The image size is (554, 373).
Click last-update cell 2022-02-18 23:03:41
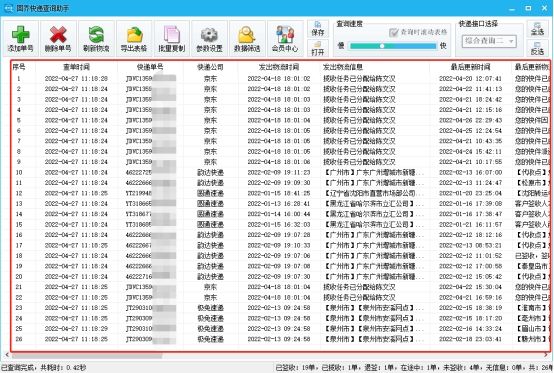(x=470, y=339)
